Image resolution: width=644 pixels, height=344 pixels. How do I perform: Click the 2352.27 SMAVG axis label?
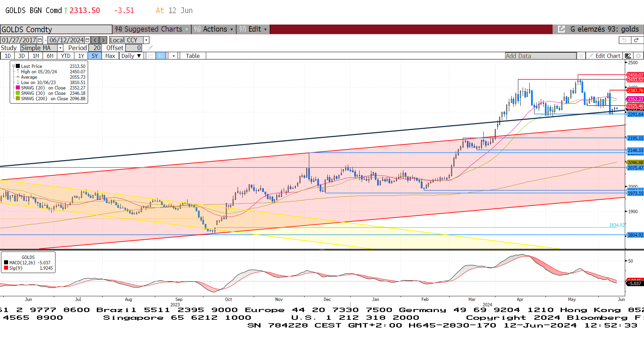(x=635, y=99)
